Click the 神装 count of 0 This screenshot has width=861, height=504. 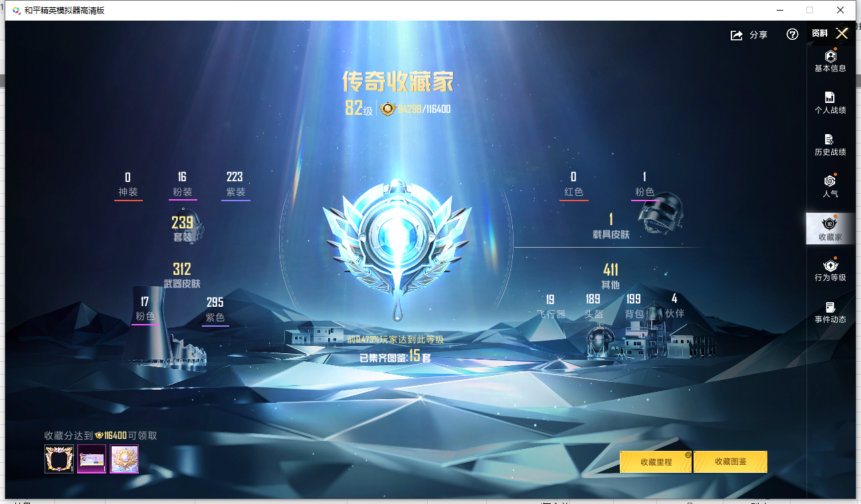[128, 177]
